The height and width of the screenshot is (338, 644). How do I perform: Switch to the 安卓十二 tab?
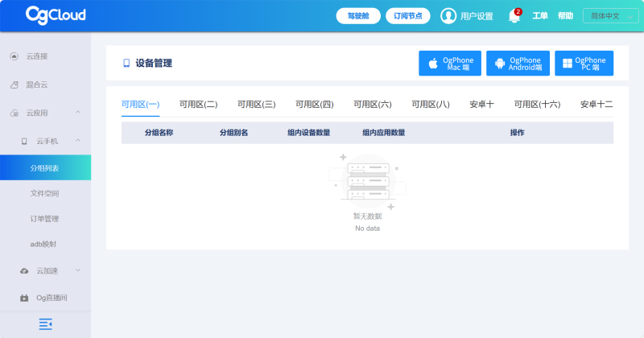pyautogui.click(x=597, y=105)
